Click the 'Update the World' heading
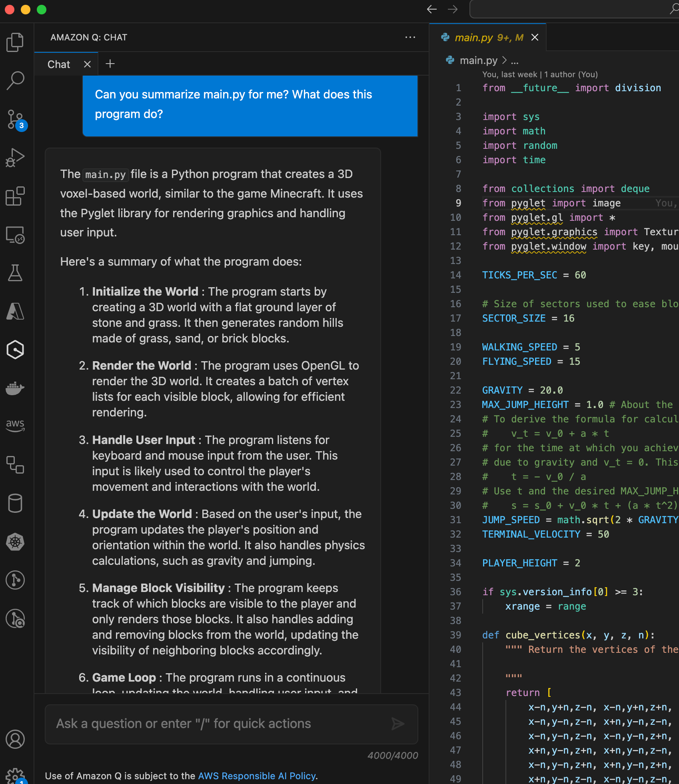The height and width of the screenshot is (784, 679). click(142, 514)
